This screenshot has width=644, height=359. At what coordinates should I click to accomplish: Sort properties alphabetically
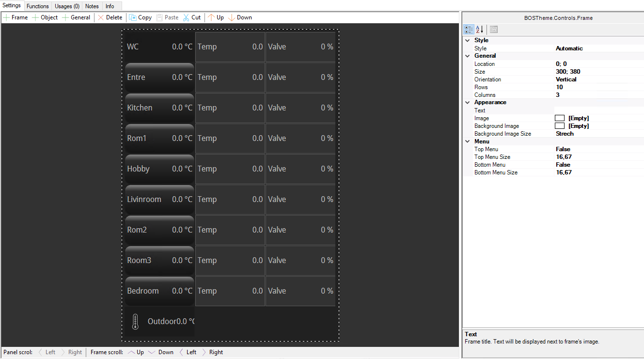(x=479, y=30)
